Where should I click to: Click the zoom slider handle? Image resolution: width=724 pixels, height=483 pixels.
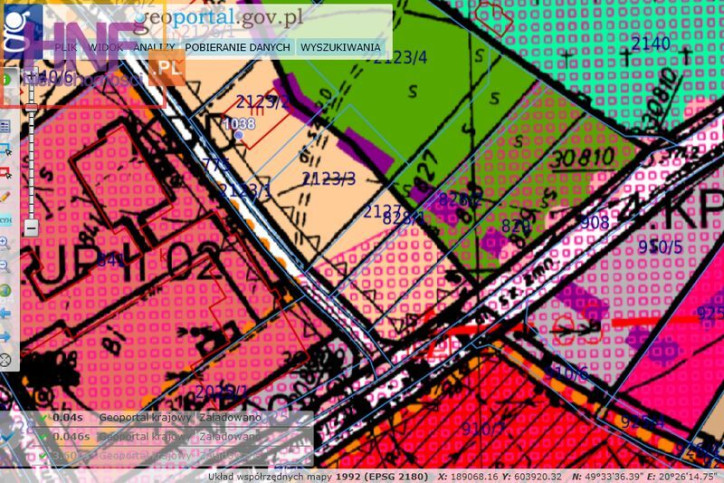point(31,108)
